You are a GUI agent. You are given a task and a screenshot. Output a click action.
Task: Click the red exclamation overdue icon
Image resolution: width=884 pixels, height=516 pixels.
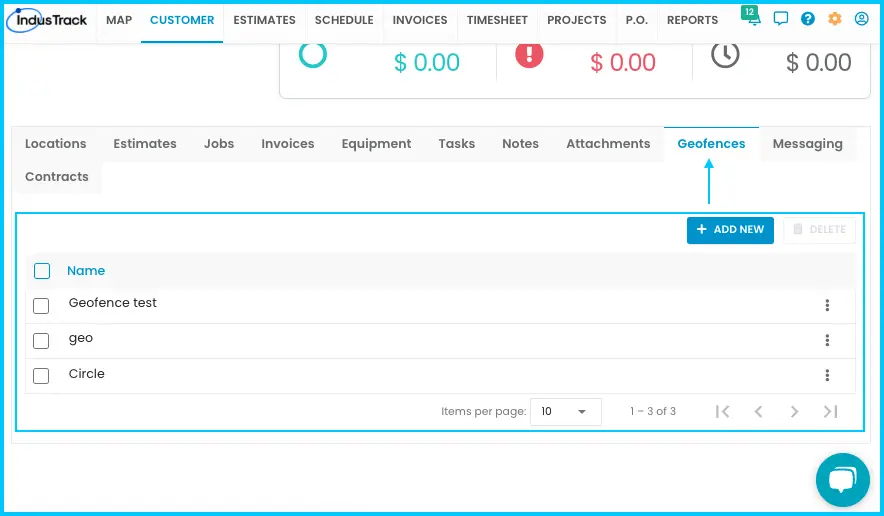click(x=529, y=55)
